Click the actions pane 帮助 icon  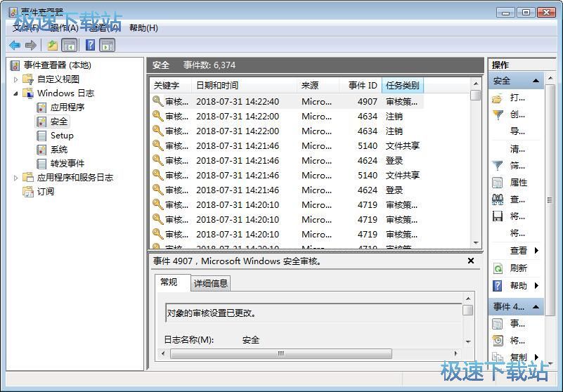click(x=498, y=286)
